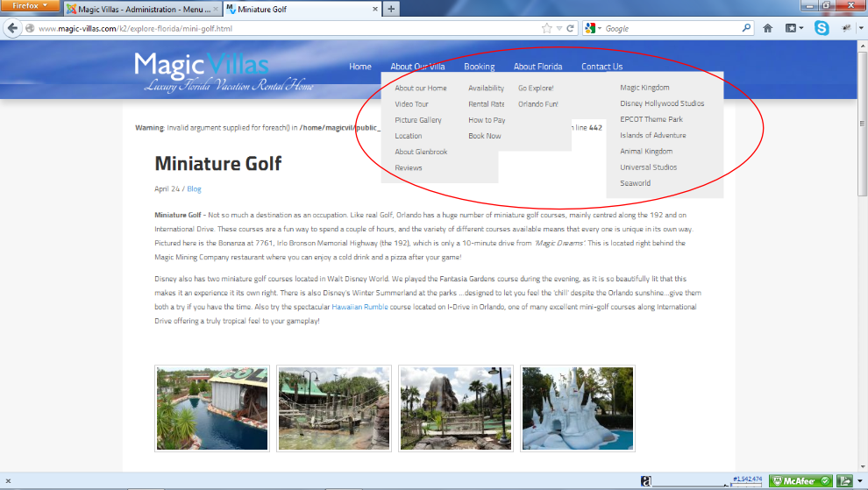
Task: Select Animal Kingdom submenu item
Action: (646, 151)
